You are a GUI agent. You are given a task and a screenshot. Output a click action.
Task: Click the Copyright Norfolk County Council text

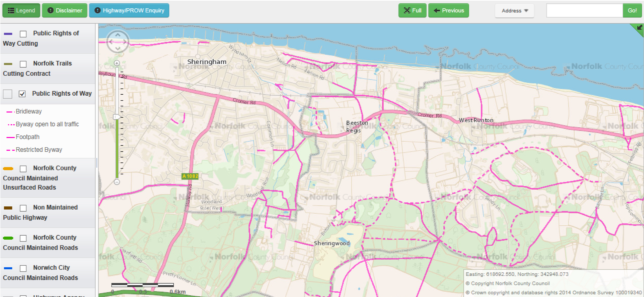(x=507, y=283)
